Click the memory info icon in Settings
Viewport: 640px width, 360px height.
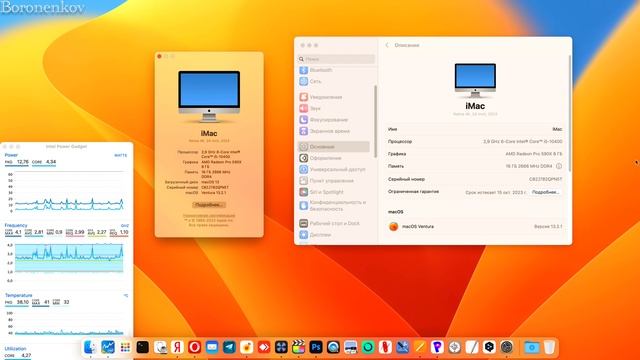point(559,166)
